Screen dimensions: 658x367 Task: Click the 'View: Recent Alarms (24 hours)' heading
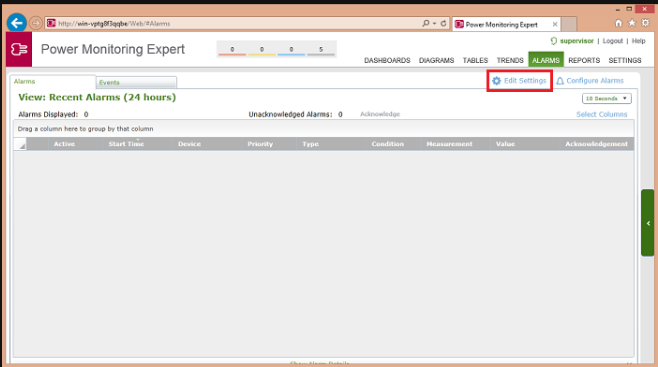tap(97, 97)
